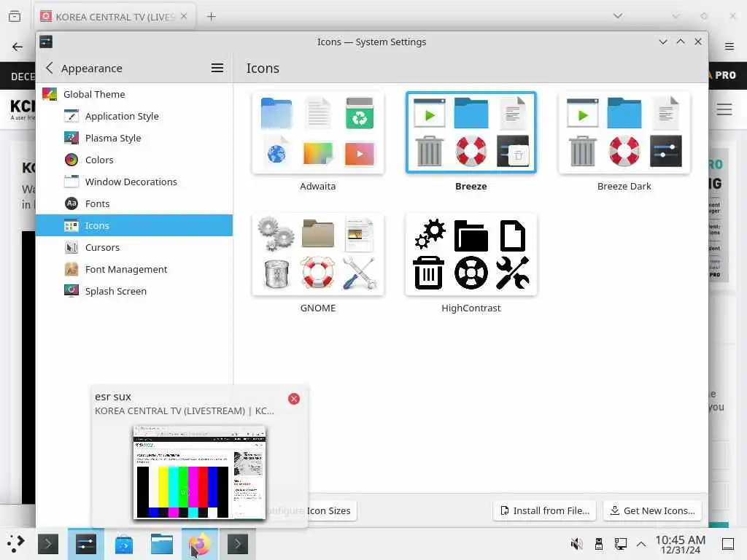Open Fonts settings
Image resolution: width=747 pixels, height=560 pixels.
coord(134,204)
